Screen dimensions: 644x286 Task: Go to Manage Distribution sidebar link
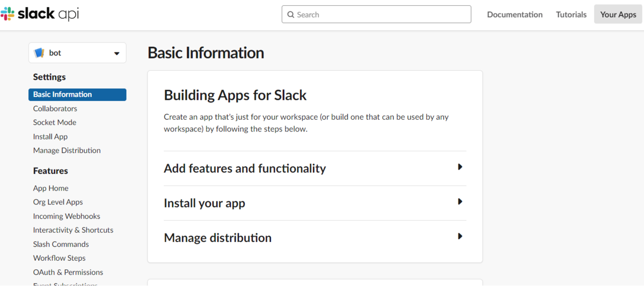click(x=67, y=150)
